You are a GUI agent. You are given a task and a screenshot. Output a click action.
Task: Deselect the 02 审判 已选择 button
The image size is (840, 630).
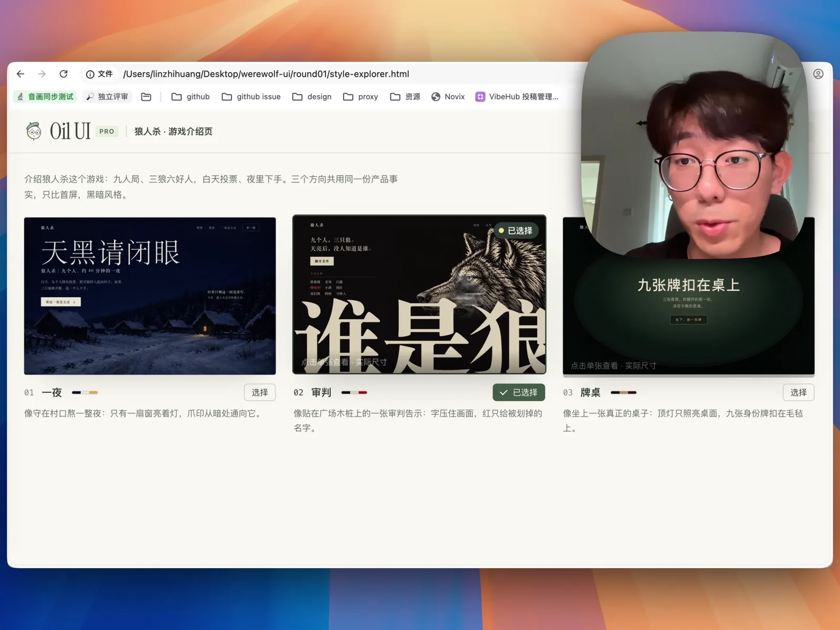pyautogui.click(x=519, y=392)
